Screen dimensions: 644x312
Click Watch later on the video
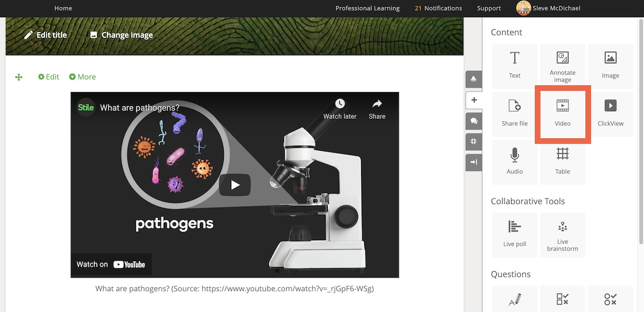[340, 109]
